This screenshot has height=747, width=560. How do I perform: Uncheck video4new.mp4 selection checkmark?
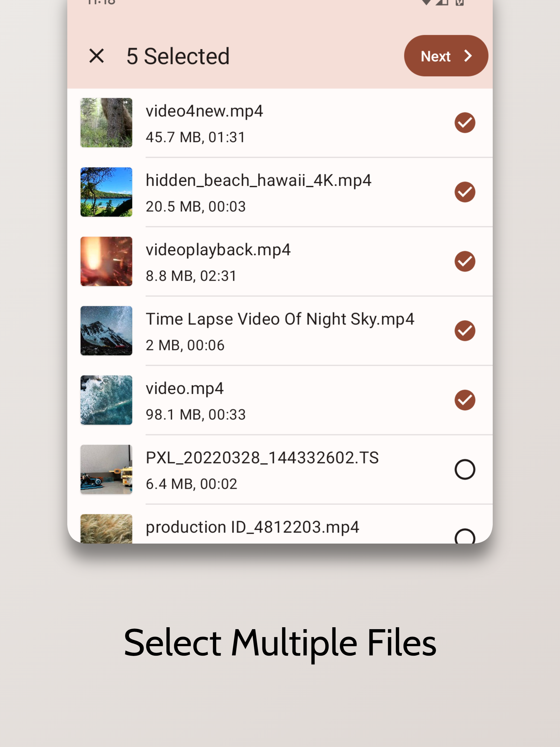pyautogui.click(x=465, y=122)
